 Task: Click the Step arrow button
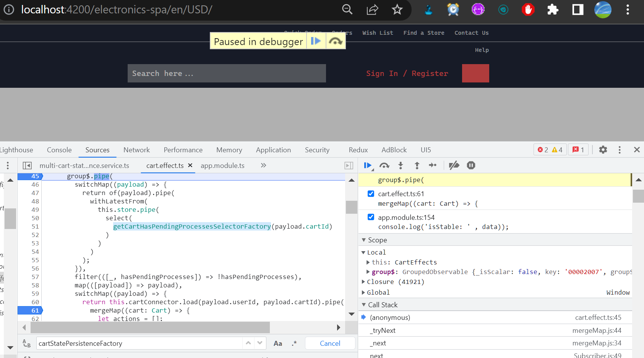pyautogui.click(x=433, y=165)
